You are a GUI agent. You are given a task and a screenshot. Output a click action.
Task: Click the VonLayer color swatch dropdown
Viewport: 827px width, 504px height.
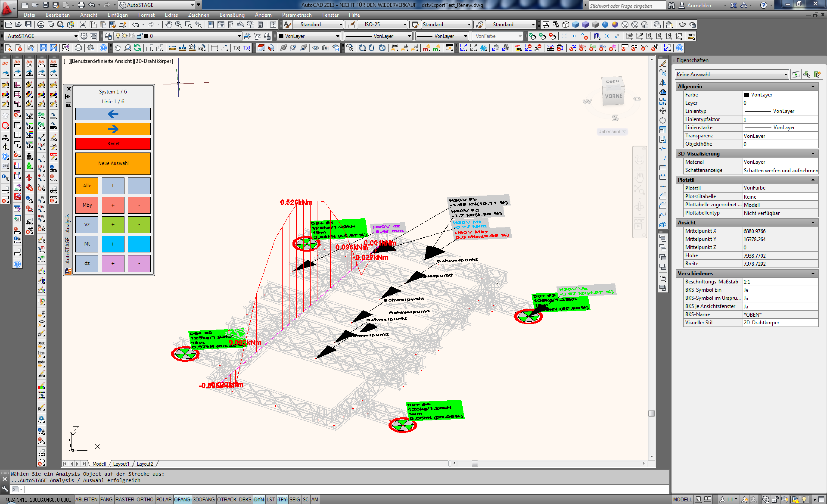(338, 36)
